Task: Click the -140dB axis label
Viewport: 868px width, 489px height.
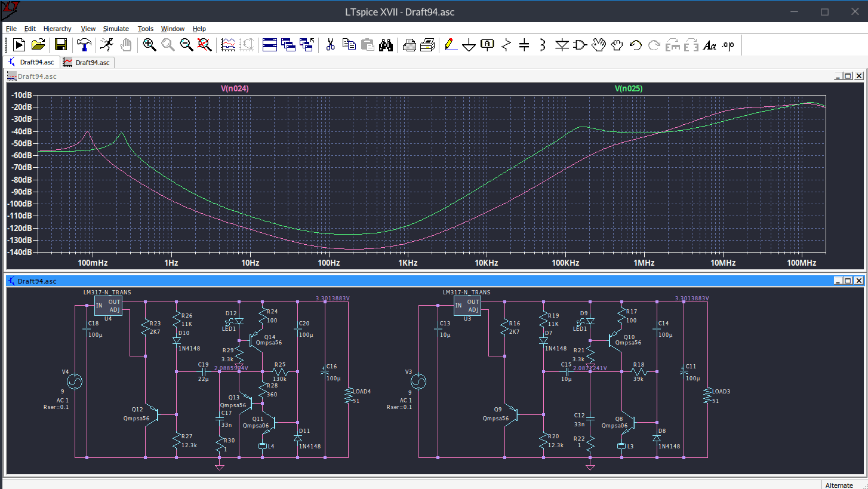Action: tap(21, 252)
